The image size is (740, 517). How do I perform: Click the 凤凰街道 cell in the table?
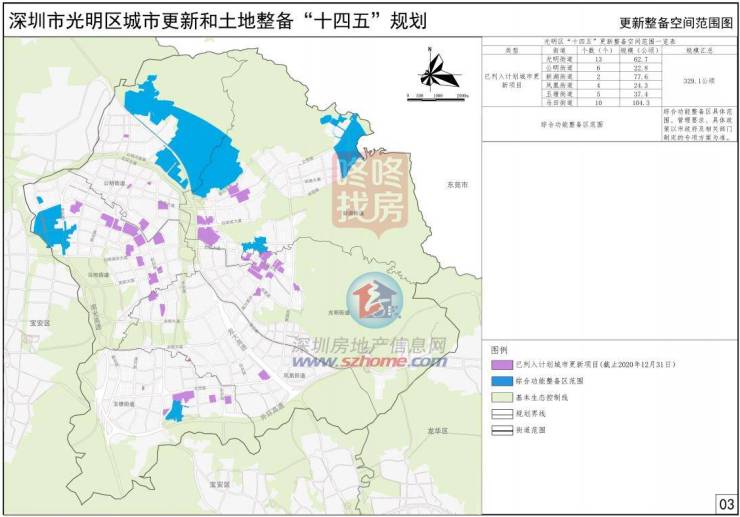[x=559, y=85]
